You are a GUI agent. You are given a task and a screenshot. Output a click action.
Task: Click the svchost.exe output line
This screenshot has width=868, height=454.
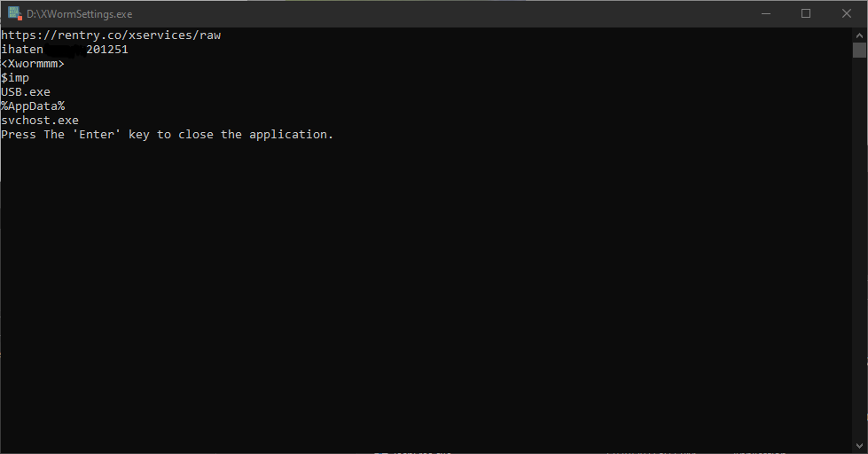(x=40, y=120)
